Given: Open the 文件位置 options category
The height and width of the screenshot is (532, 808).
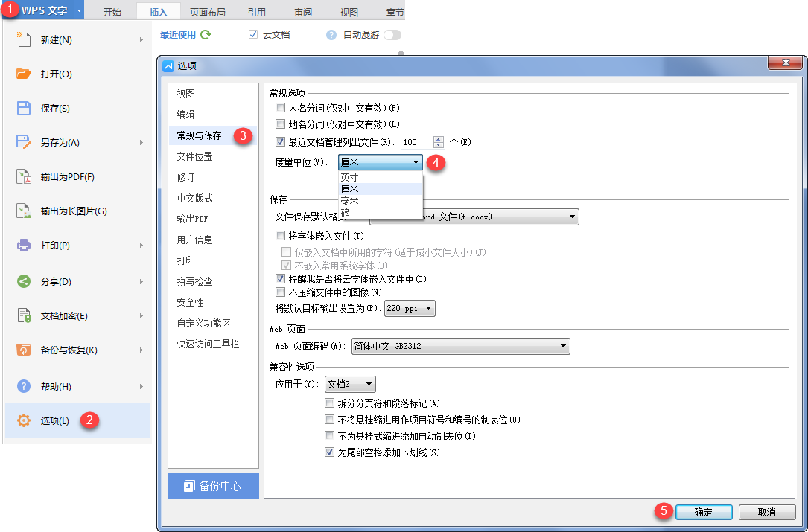Looking at the screenshot, I should coord(213,156).
